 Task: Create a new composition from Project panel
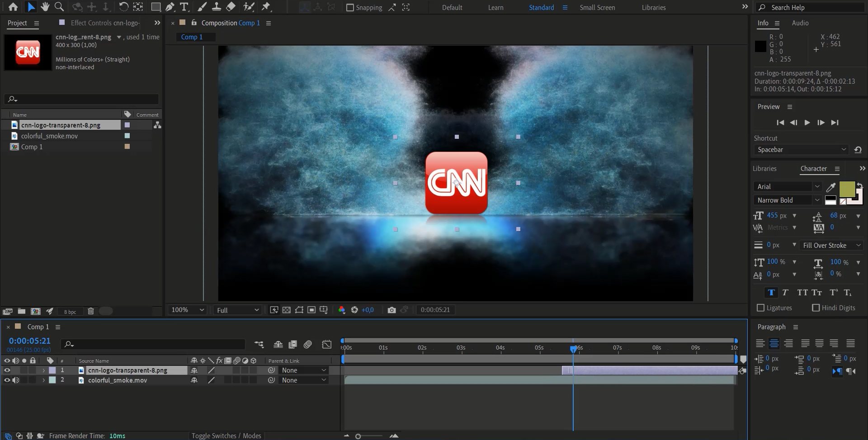(35, 311)
